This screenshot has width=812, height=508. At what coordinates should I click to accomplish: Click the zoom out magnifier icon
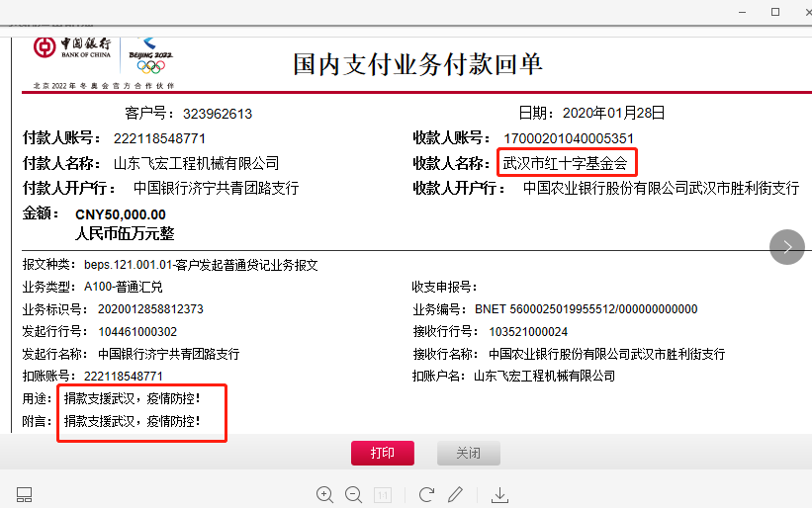[x=354, y=495]
